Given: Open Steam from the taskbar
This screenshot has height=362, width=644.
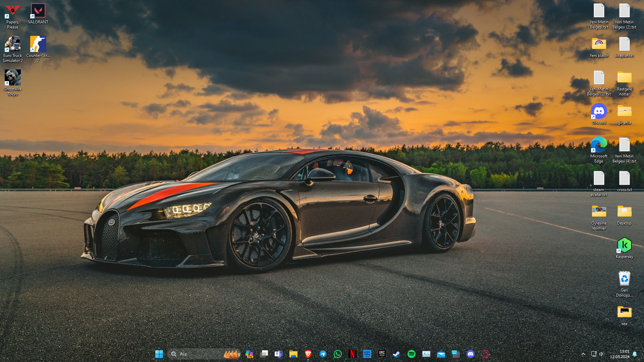Looking at the screenshot, I should pos(397,354).
